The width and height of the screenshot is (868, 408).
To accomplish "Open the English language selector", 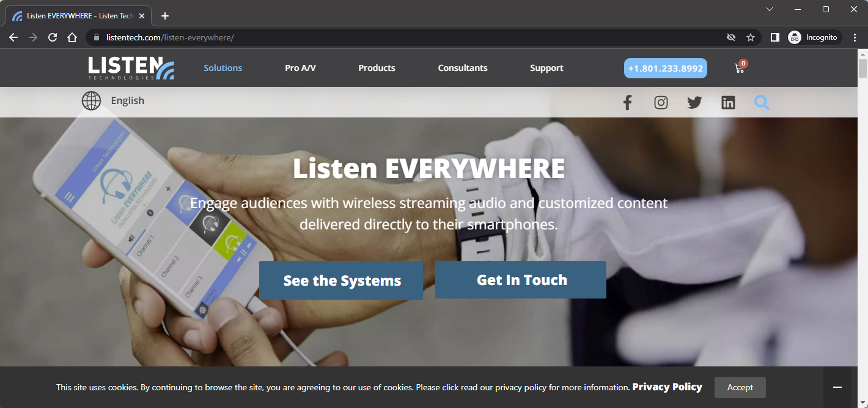I will 128,101.
